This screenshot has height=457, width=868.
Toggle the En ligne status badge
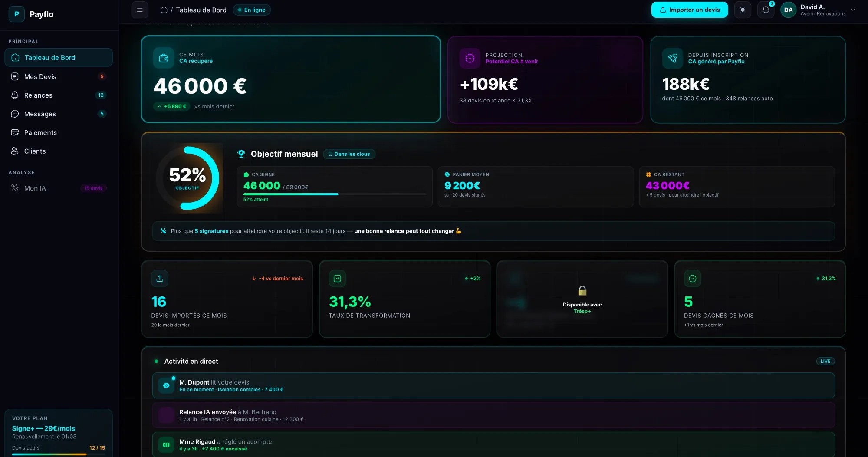click(x=252, y=10)
